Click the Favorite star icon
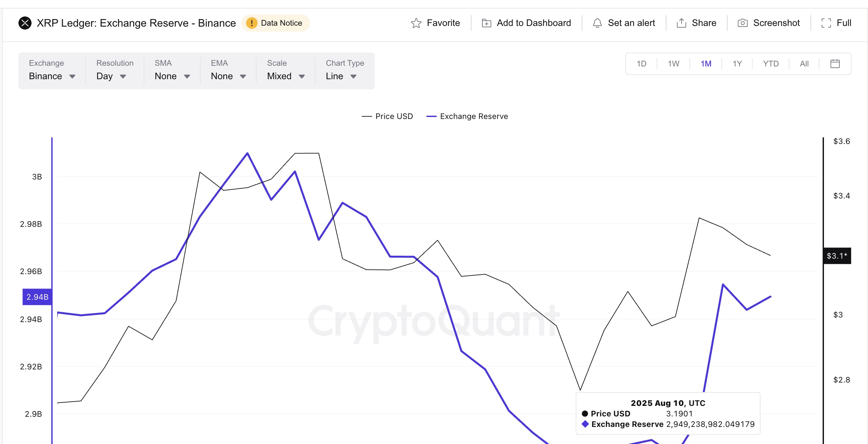The image size is (868, 444). [416, 23]
